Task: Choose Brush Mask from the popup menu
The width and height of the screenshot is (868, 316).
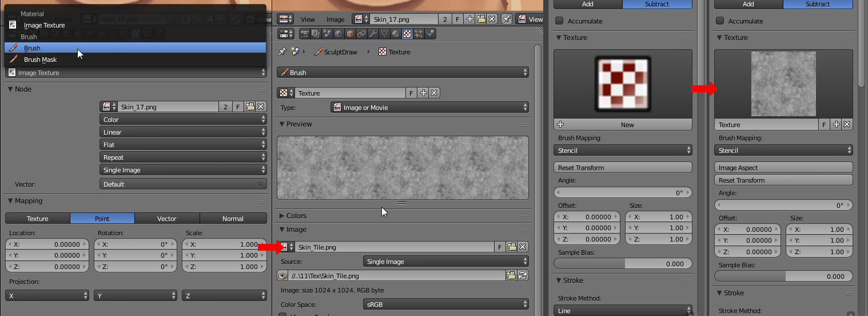Action: [x=40, y=60]
